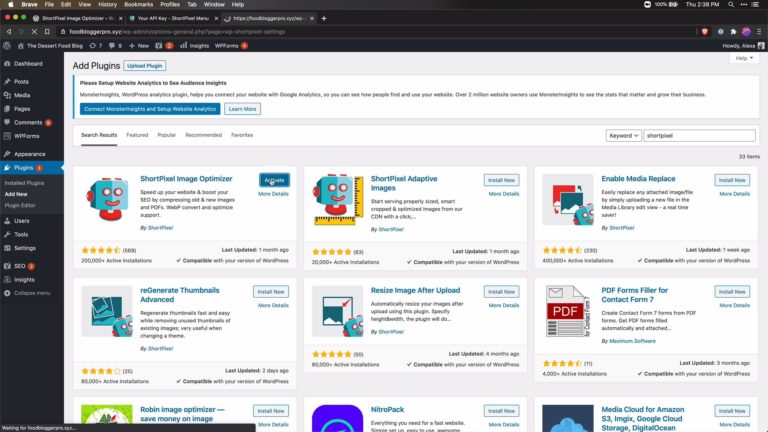Open Comments in the sidebar
The image size is (768, 432).
tap(28, 122)
